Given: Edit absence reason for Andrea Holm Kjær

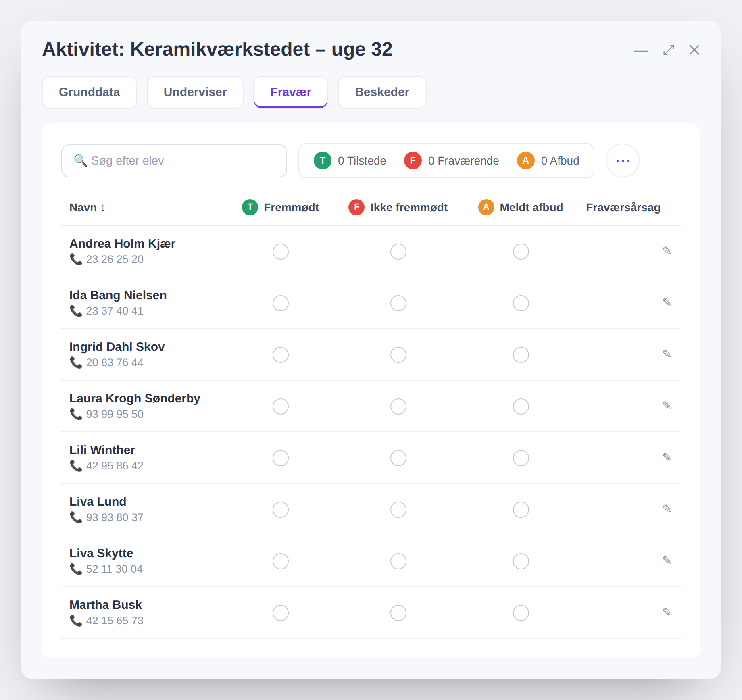Looking at the screenshot, I should click(667, 250).
